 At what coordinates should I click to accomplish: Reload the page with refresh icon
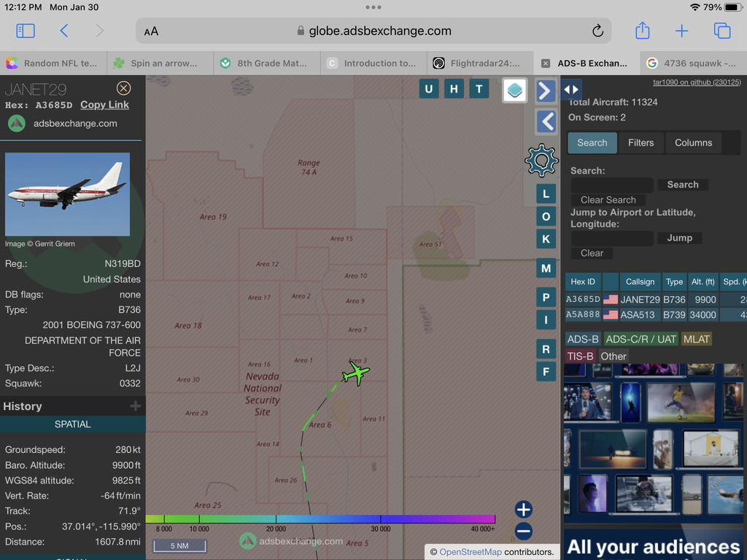pos(597,31)
